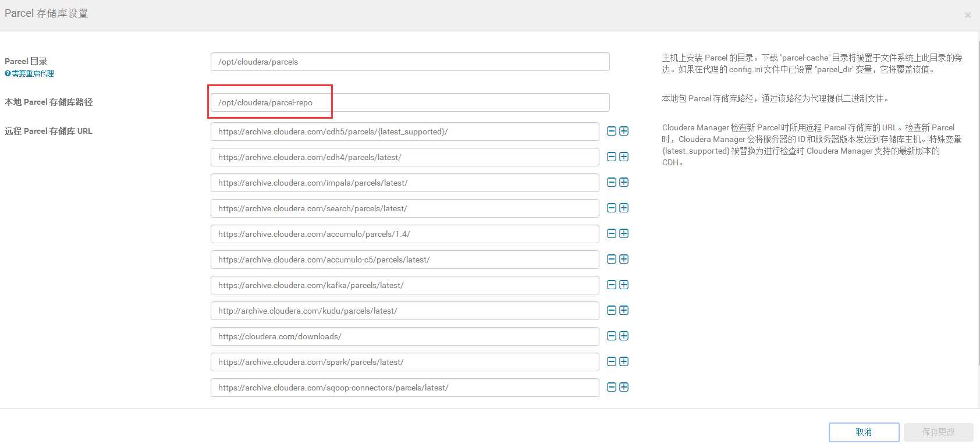Add a URL after impala parcels row

pyautogui.click(x=624, y=183)
